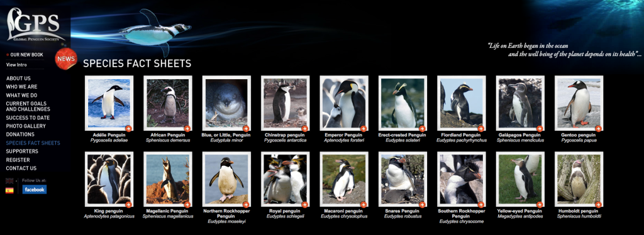The height and width of the screenshot is (235, 644).
Task: Click plus icon on Gentoo penguin card
Action: [598, 128]
